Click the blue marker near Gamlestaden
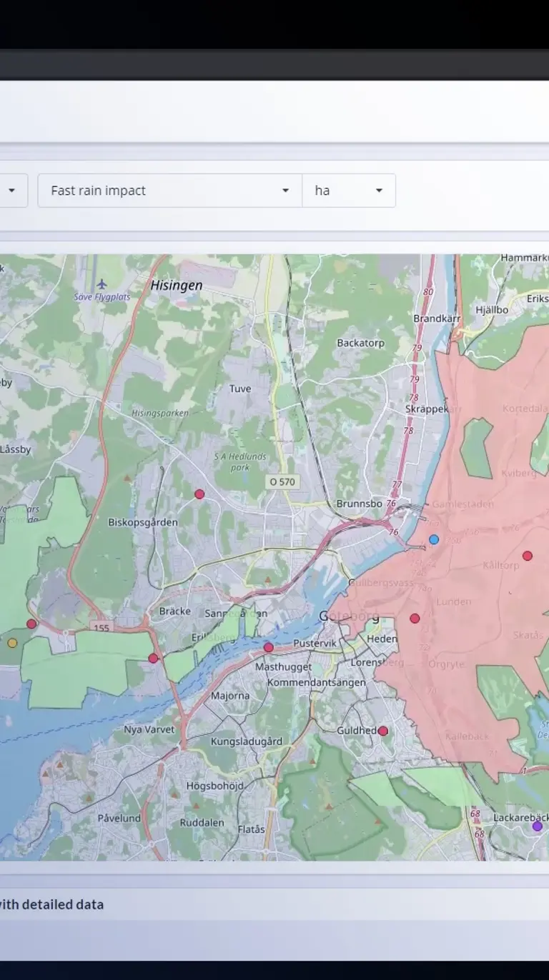549x980 pixels. pyautogui.click(x=434, y=539)
